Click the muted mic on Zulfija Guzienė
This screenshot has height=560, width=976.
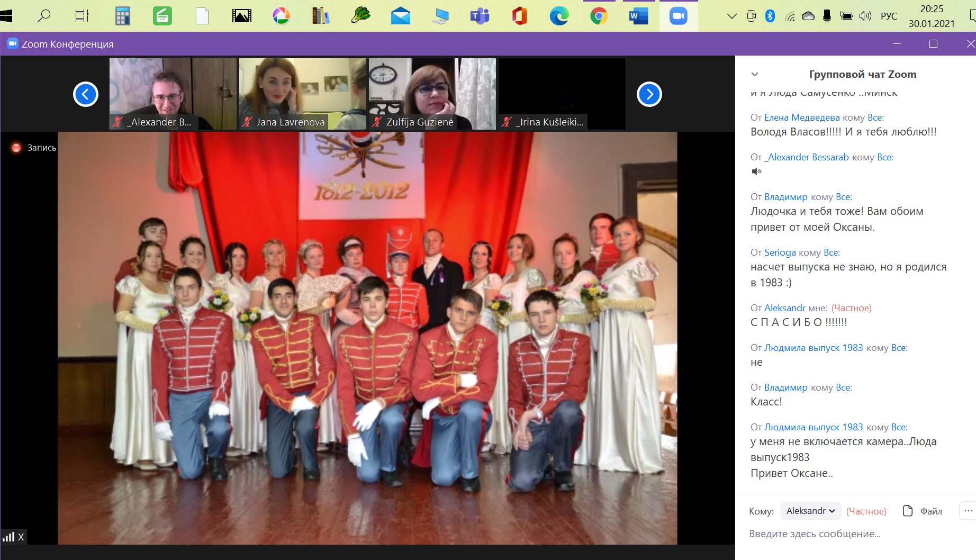(377, 122)
